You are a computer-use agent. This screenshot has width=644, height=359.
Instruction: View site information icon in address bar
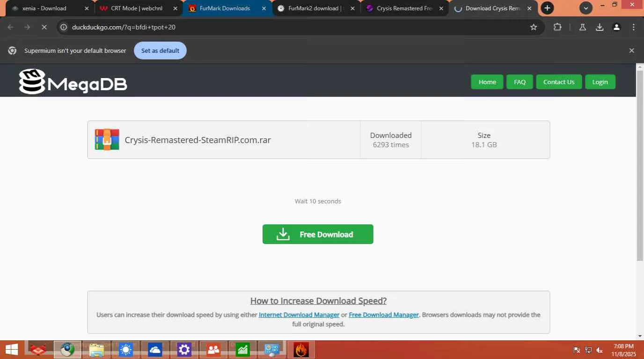[64, 27]
